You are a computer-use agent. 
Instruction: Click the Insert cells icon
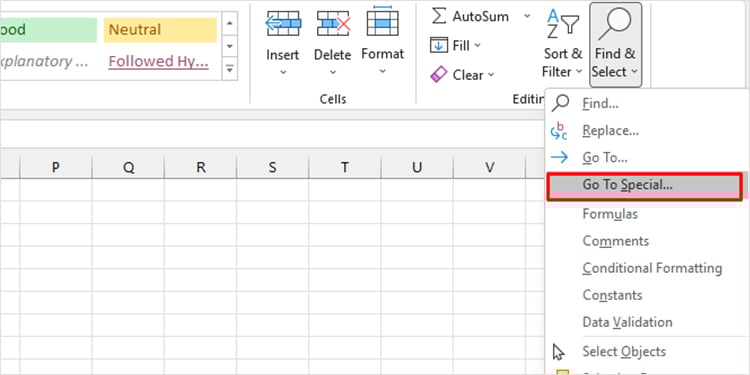click(x=283, y=23)
